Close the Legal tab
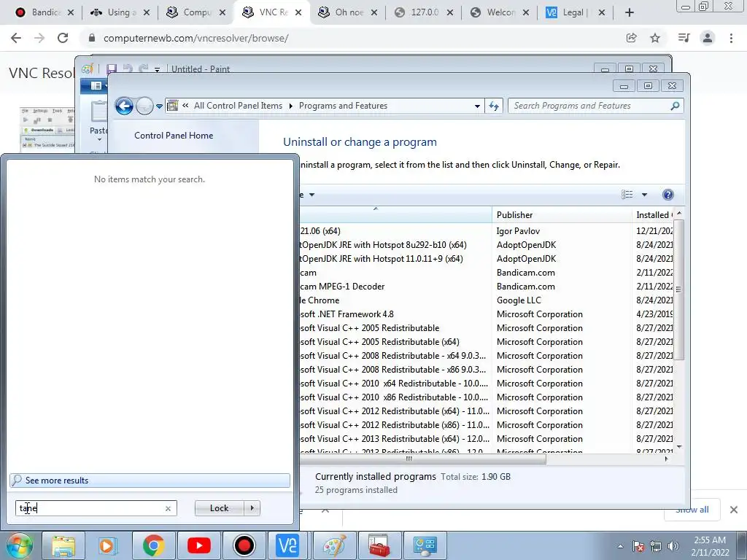The width and height of the screenshot is (747, 560). tap(602, 12)
